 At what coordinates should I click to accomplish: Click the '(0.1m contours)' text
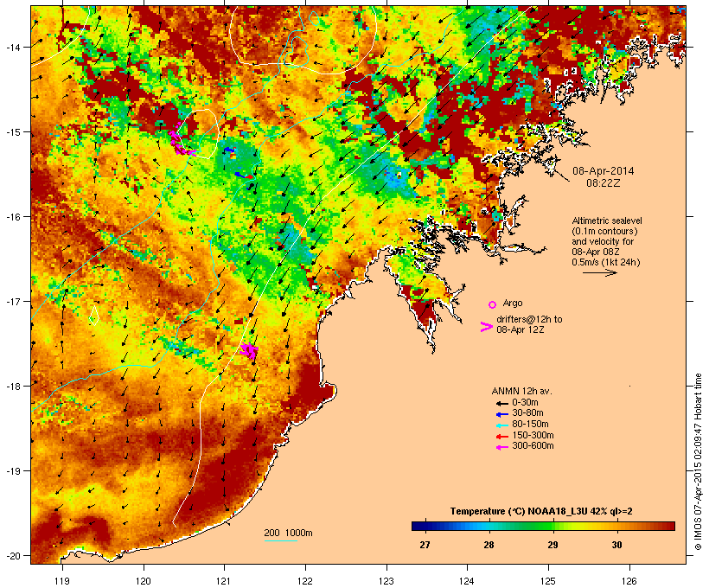click(604, 231)
